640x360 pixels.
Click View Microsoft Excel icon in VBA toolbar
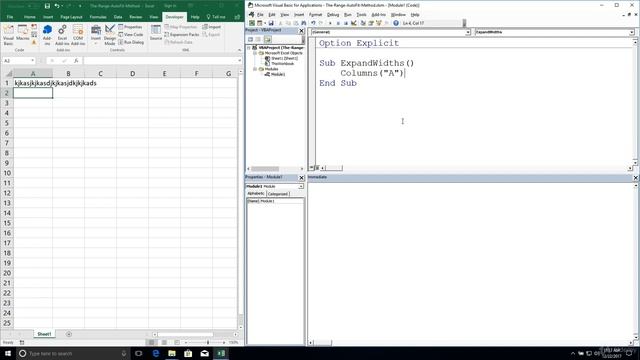pos(252,23)
